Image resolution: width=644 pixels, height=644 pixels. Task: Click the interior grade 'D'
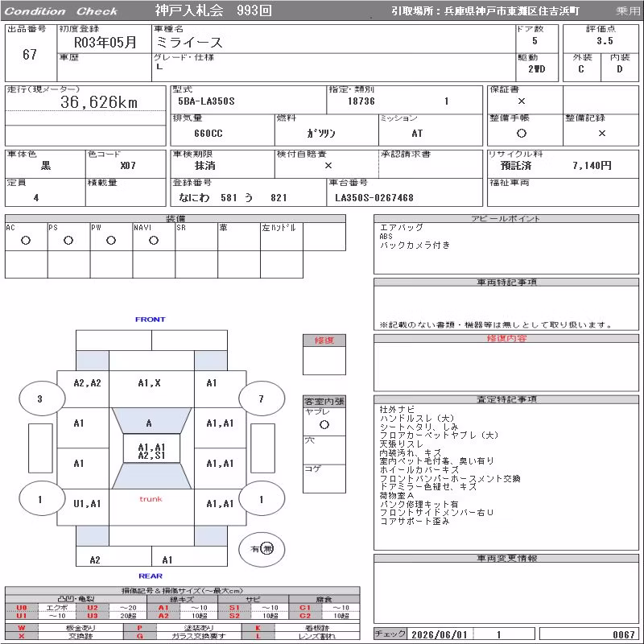(619, 69)
